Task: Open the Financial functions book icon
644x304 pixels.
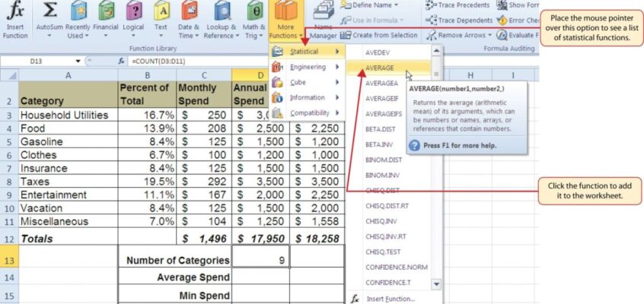Action: tap(106, 10)
